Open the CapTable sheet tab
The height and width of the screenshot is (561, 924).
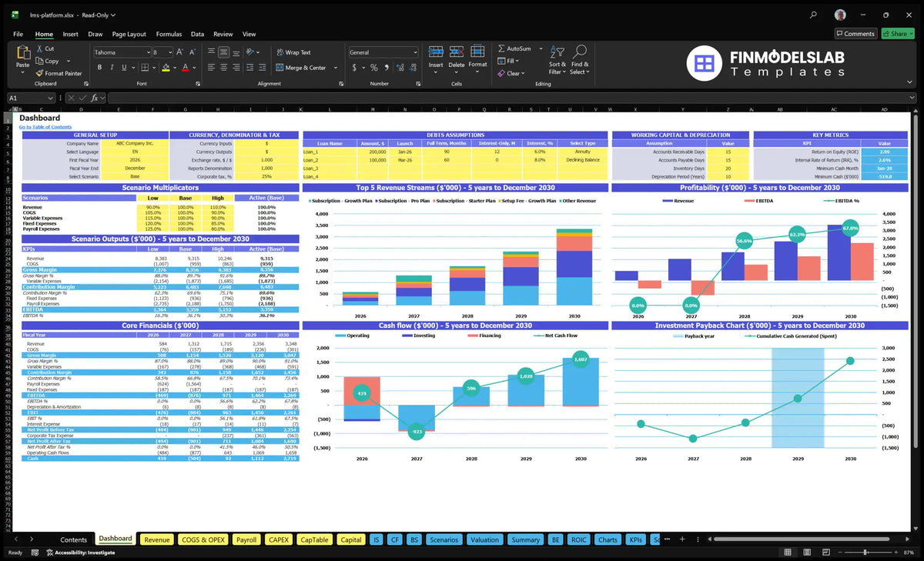(314, 539)
